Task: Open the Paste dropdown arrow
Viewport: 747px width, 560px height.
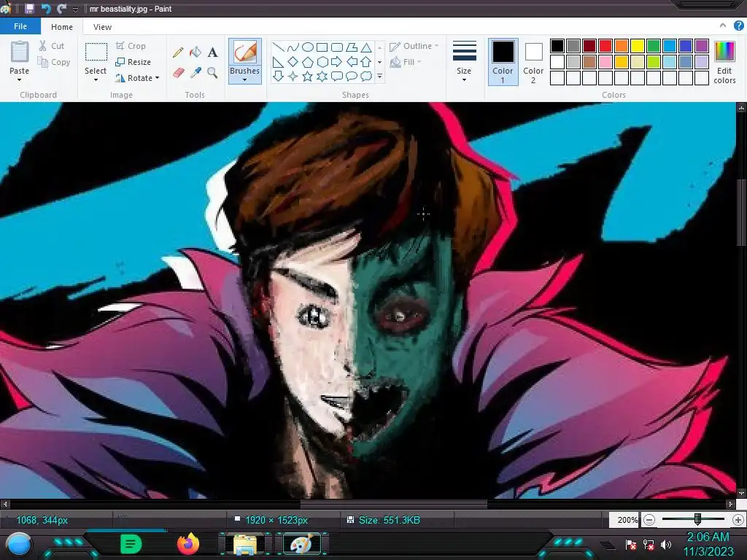Action: tap(20, 80)
